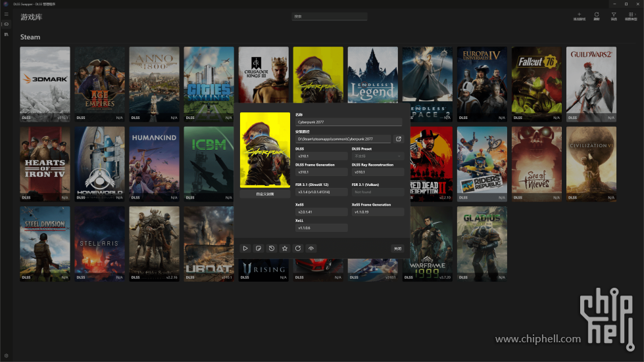Open the Red Dead Redemption II tile
The width and height of the screenshot is (644, 362).
coord(432,164)
